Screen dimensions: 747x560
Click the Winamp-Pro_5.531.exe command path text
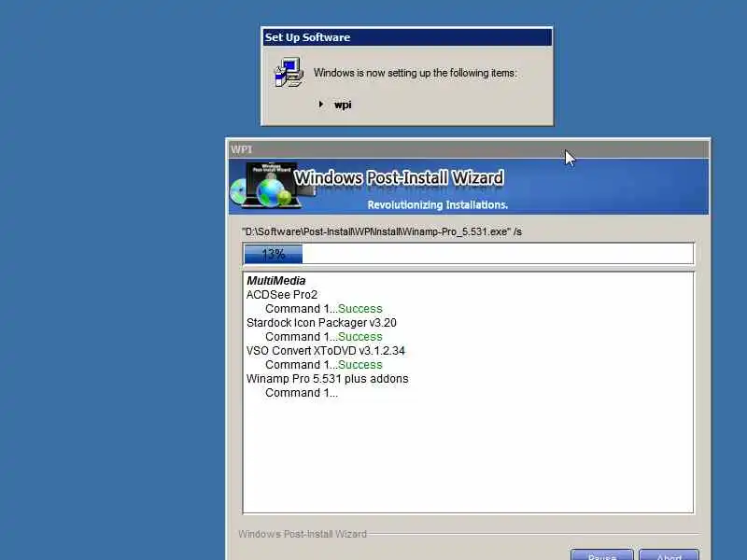click(382, 231)
